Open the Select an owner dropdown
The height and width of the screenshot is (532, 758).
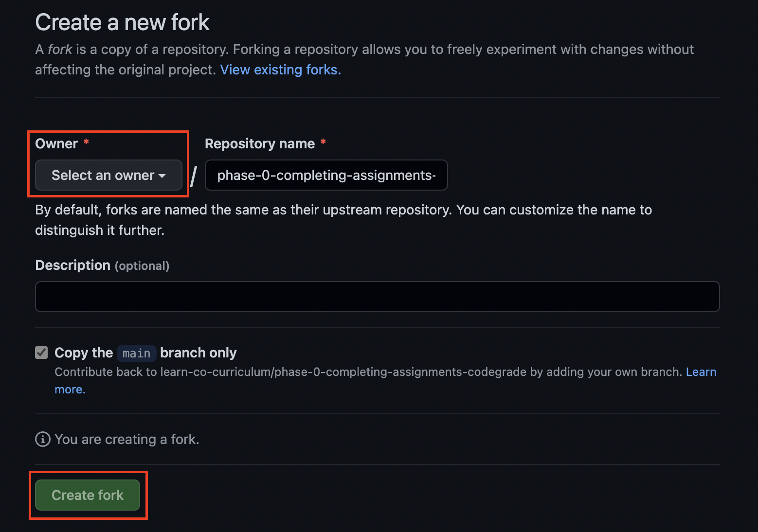108,175
